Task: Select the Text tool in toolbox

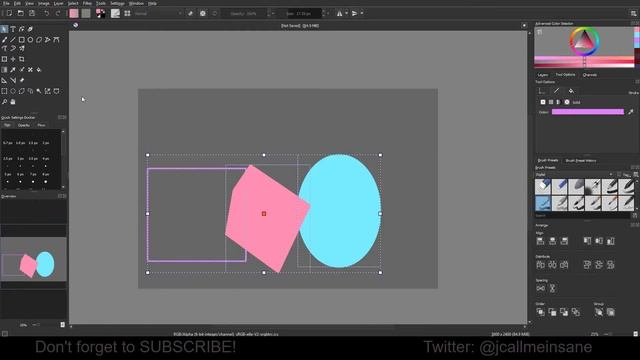Action: coord(13,29)
